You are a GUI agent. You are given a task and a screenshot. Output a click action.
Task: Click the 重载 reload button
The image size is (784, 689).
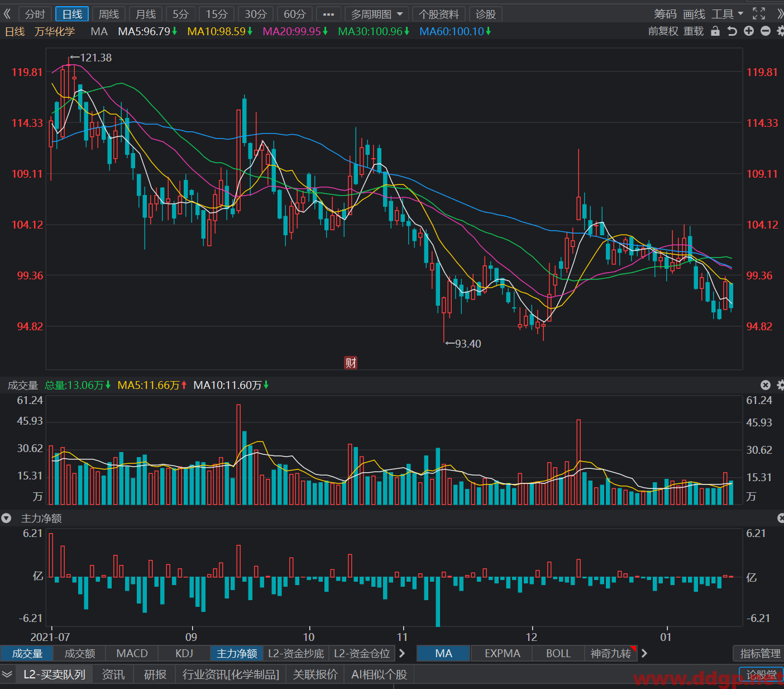[694, 31]
